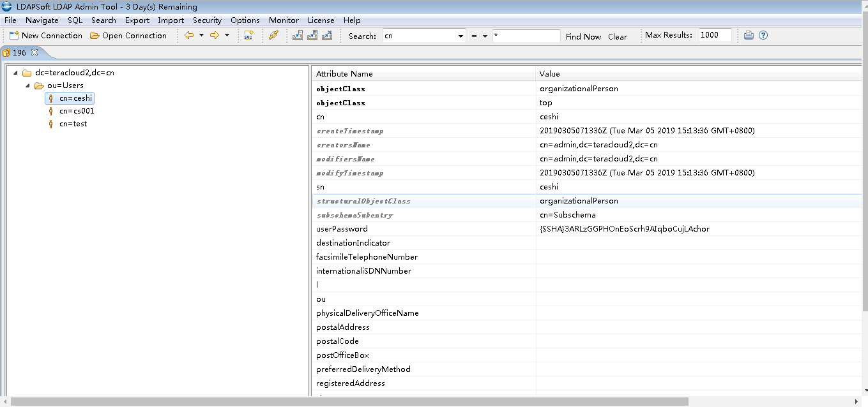Click the horizontal scrollbar at the bottom

point(349,402)
